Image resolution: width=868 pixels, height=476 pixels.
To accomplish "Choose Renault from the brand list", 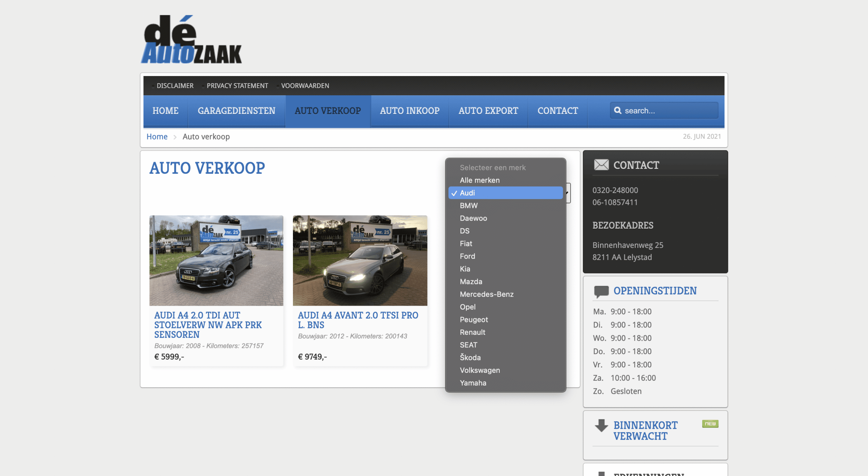I will click(x=506, y=332).
